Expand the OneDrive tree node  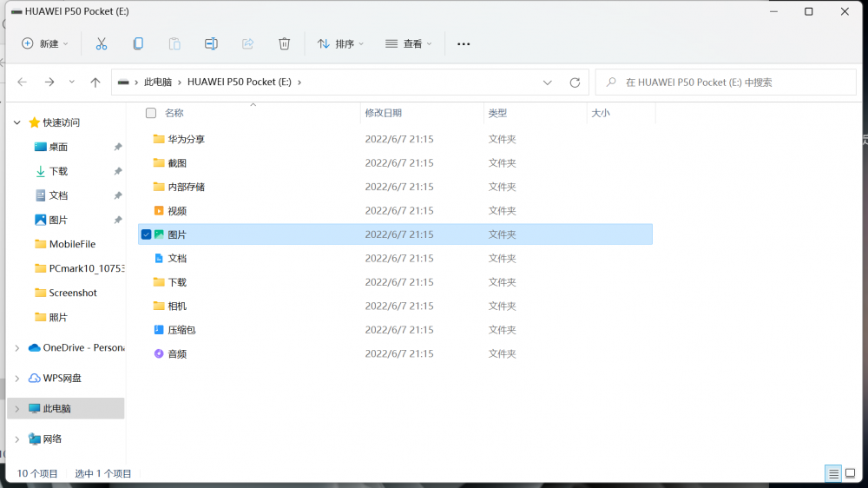coord(17,348)
